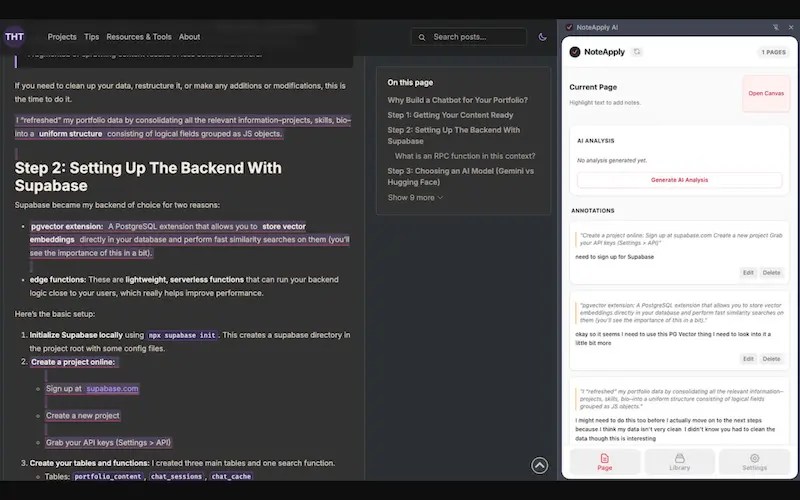The width and height of the screenshot is (800, 500).
Task: Jump to Step 2 Supabase backend section
Action: point(454,135)
